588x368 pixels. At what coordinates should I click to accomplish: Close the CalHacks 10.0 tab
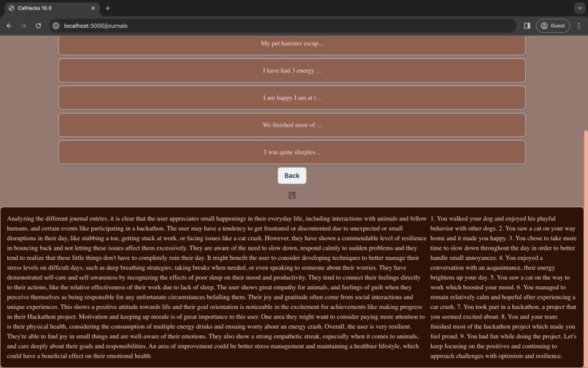tap(93, 8)
